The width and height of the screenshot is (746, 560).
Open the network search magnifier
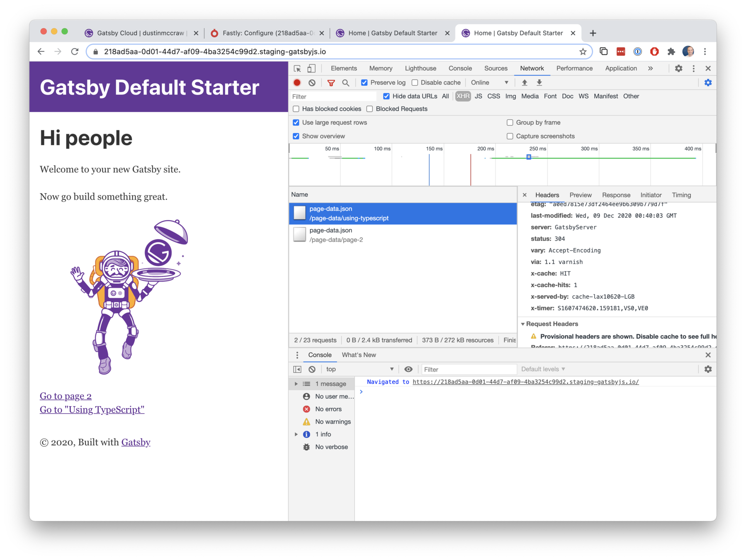tap(345, 83)
